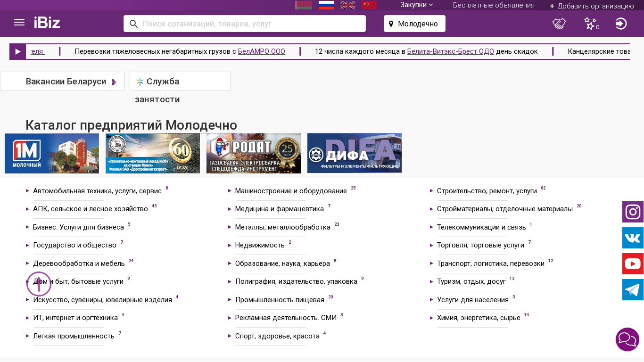Viewport: 644px width, 362px height.
Task: Open the Telegram social link
Action: tap(633, 290)
